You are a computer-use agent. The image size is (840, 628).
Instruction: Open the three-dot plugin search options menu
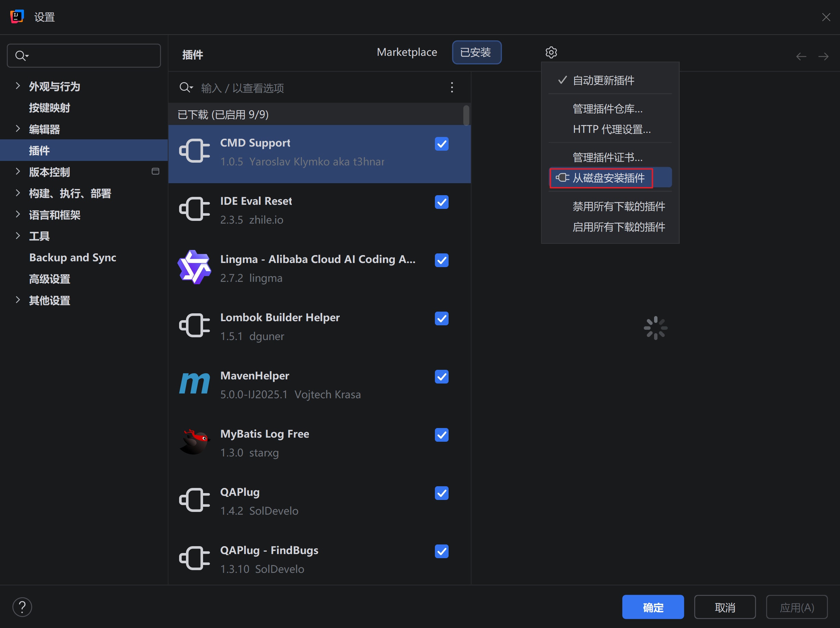click(x=452, y=87)
